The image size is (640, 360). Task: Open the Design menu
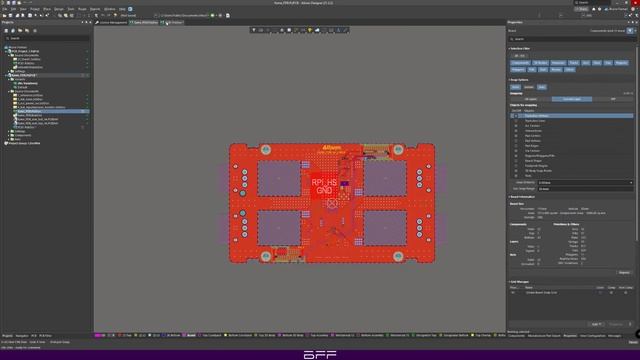click(59, 9)
